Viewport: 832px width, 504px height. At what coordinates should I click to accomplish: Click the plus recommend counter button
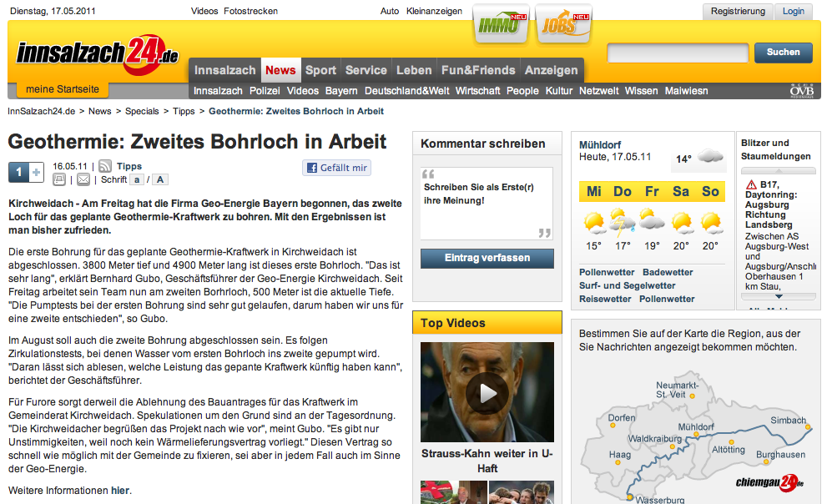pyautogui.click(x=36, y=173)
